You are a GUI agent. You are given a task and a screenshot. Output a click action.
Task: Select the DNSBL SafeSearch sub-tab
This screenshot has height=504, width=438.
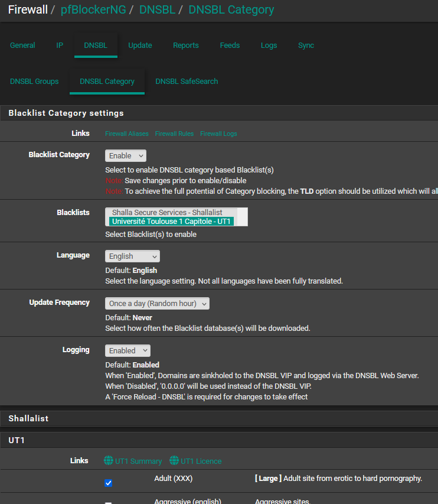[187, 82]
